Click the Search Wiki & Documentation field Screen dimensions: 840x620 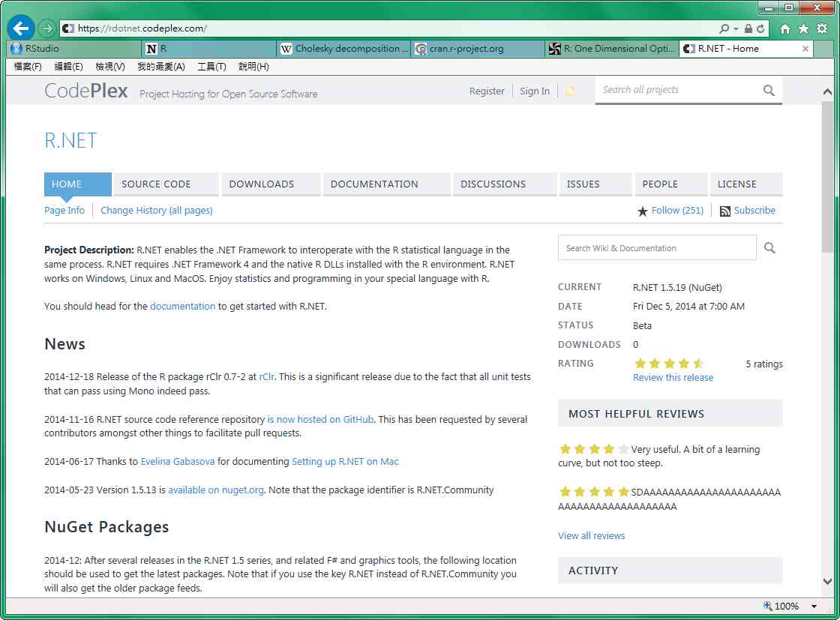(657, 248)
